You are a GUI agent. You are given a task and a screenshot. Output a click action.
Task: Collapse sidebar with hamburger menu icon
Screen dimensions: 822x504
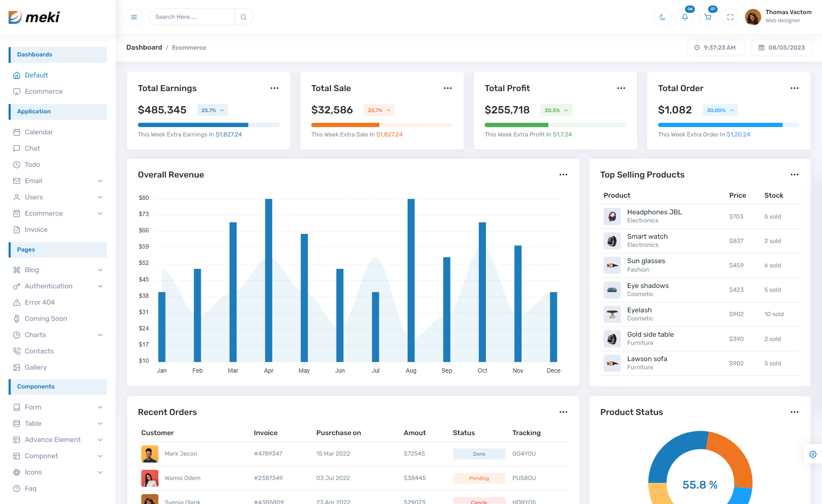134,17
